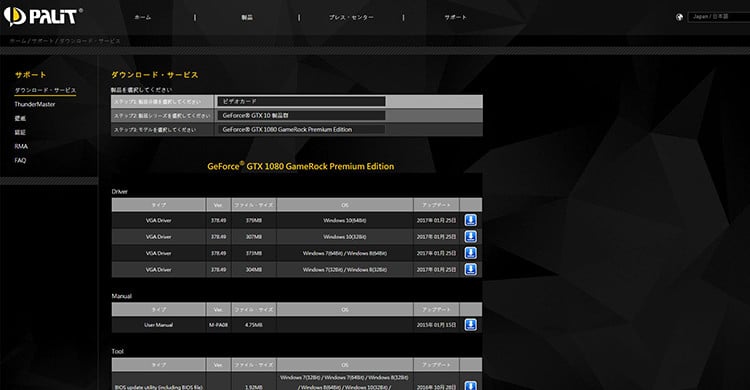
Task: Download the Windows 7/8 64bit VGA driver
Action: [471, 253]
